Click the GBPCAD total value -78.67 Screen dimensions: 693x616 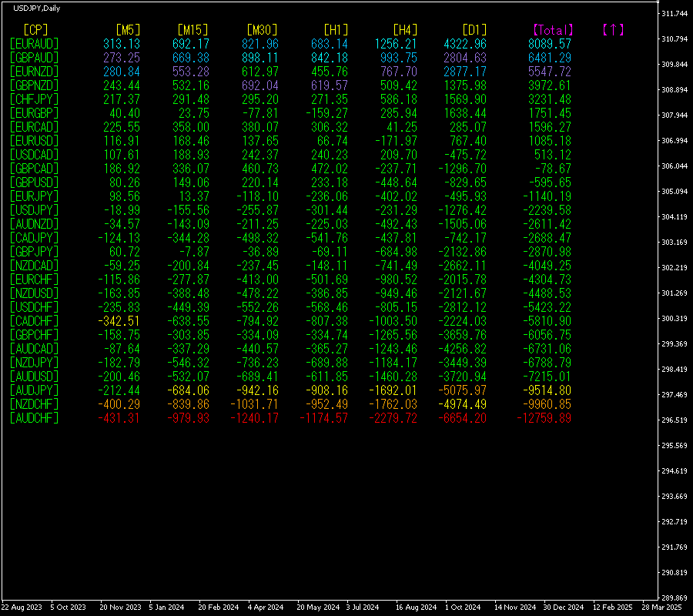[x=553, y=169]
